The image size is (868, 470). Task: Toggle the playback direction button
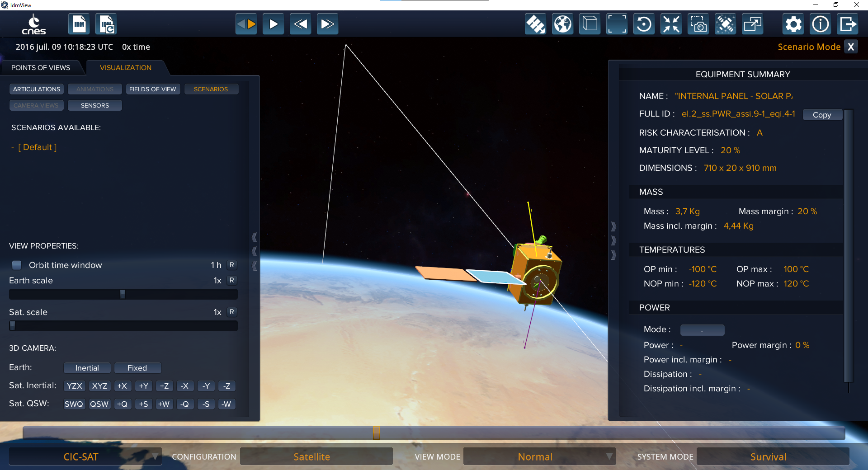coord(246,24)
